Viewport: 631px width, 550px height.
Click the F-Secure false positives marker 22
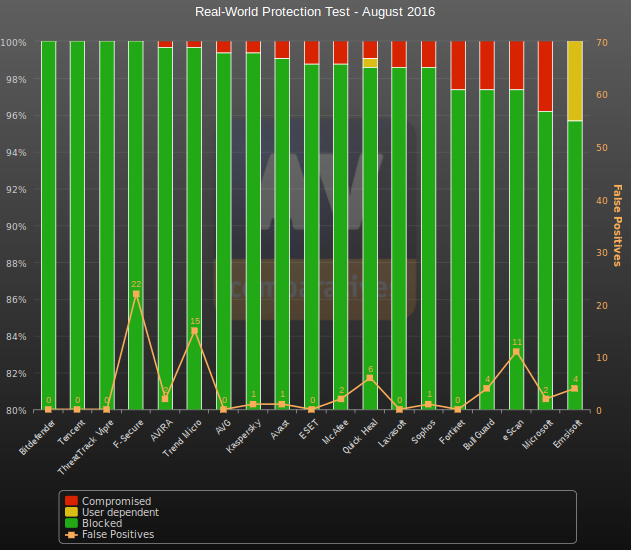(136, 294)
